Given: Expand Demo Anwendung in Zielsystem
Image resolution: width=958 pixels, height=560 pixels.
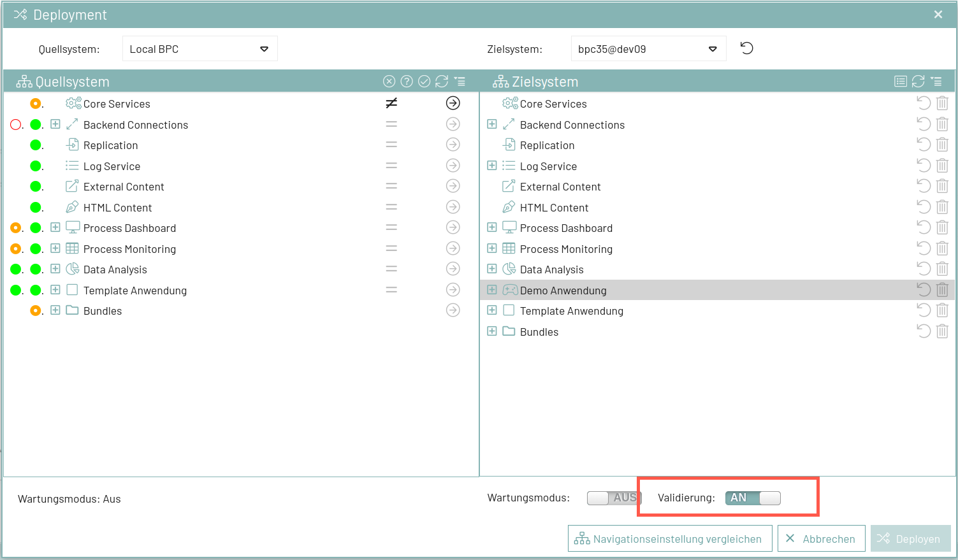Looking at the screenshot, I should tap(492, 290).
